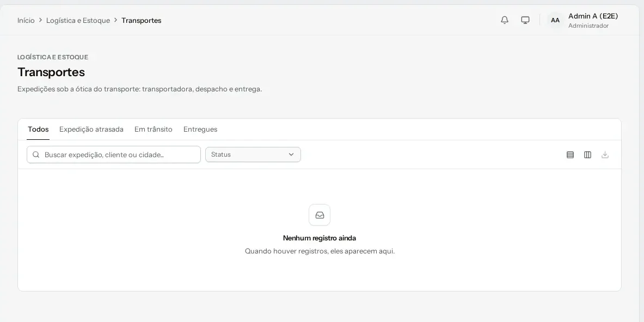Open the Em trânsito tab
This screenshot has width=644, height=322.
point(153,129)
